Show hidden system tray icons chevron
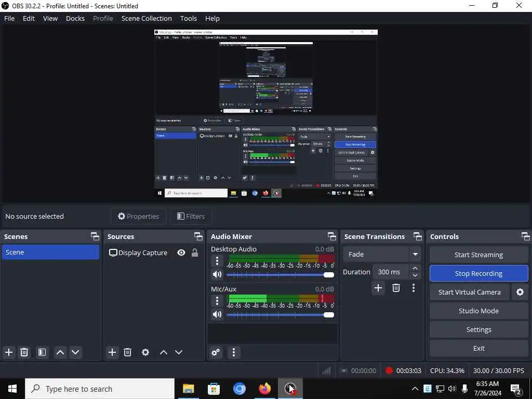This screenshot has height=399, width=532. click(x=415, y=389)
